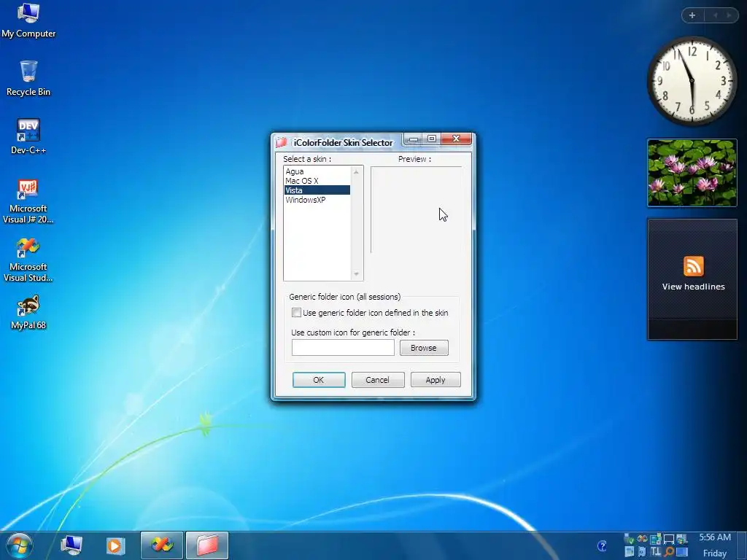Click the analog clock gadget
Screen dimensions: 747x560
[x=692, y=81]
